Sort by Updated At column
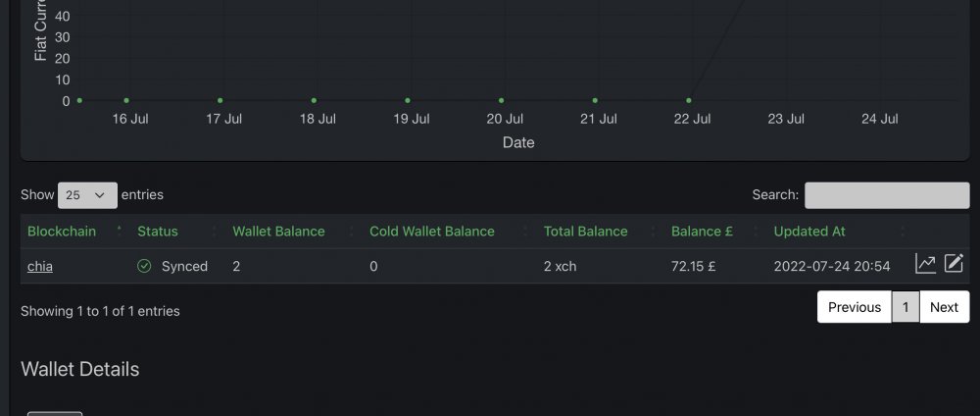This screenshot has height=416, width=980. [809, 232]
